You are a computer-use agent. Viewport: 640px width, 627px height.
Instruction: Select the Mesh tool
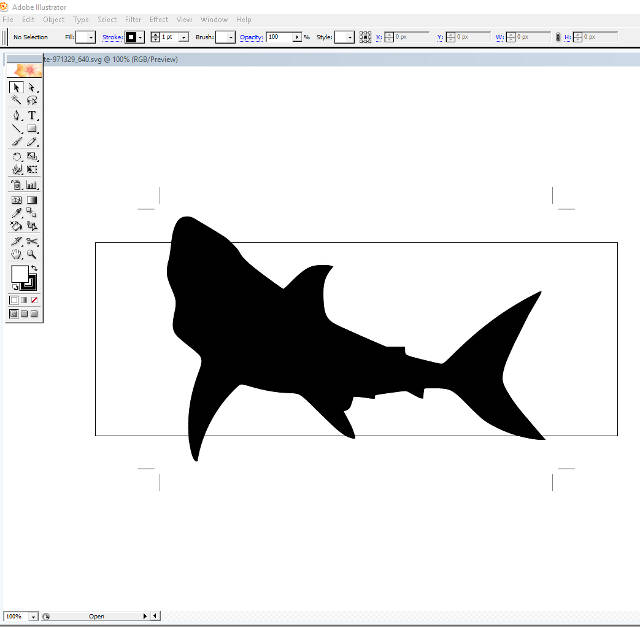point(16,200)
